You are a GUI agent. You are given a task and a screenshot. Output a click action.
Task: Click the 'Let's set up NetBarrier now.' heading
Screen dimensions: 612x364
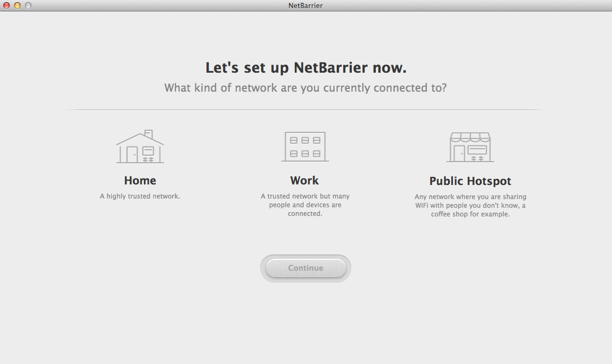306,68
